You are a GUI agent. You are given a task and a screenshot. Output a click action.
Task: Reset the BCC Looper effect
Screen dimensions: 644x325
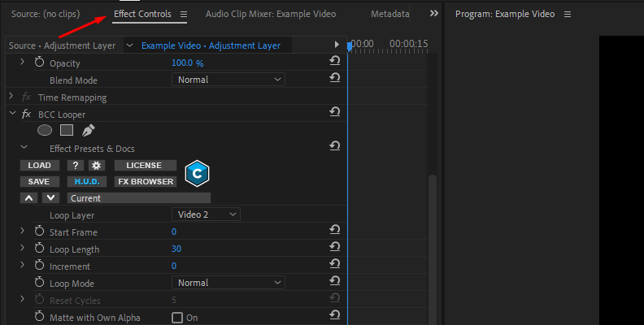coord(335,112)
